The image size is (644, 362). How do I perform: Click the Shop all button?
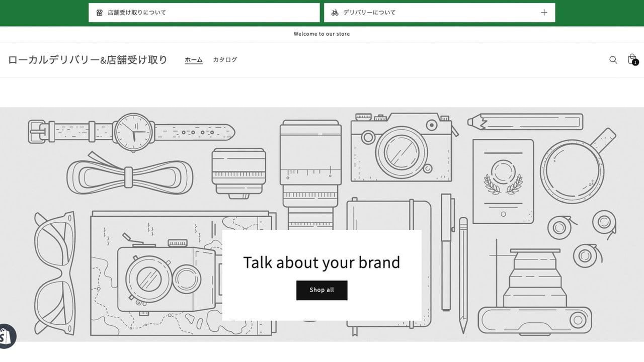click(x=322, y=290)
